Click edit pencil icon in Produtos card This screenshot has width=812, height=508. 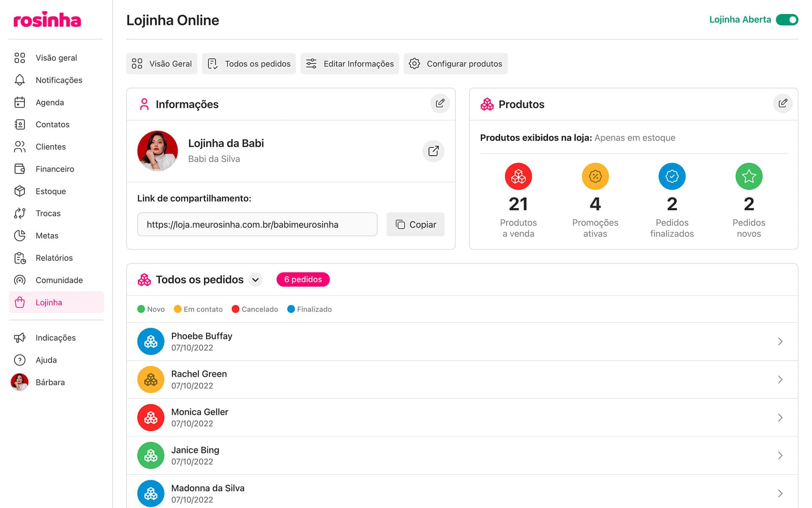click(782, 103)
